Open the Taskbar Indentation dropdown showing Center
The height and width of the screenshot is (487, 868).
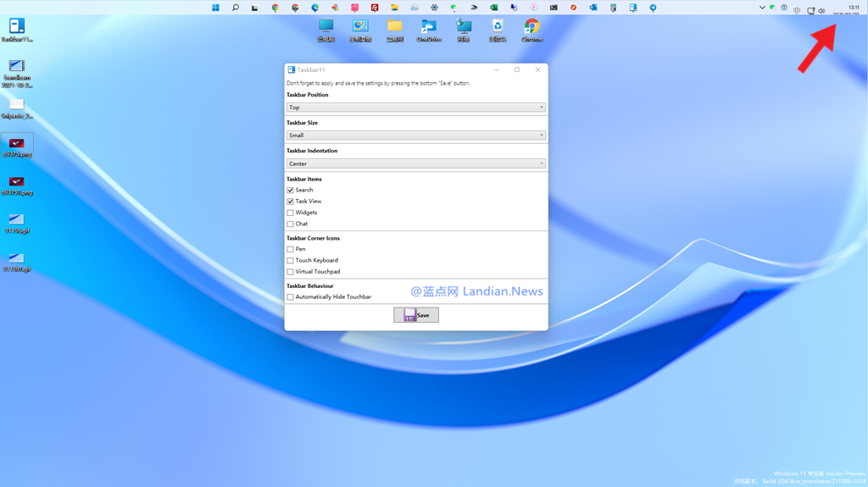point(415,163)
